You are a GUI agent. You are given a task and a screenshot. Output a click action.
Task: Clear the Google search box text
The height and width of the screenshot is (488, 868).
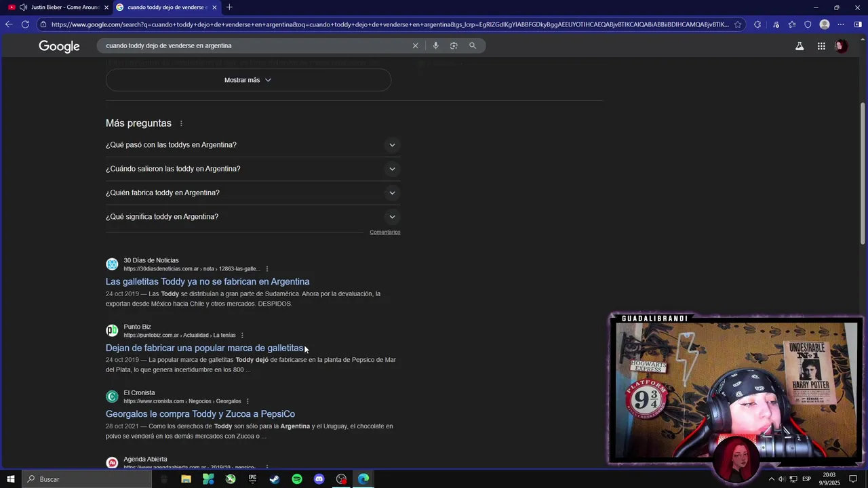point(416,45)
